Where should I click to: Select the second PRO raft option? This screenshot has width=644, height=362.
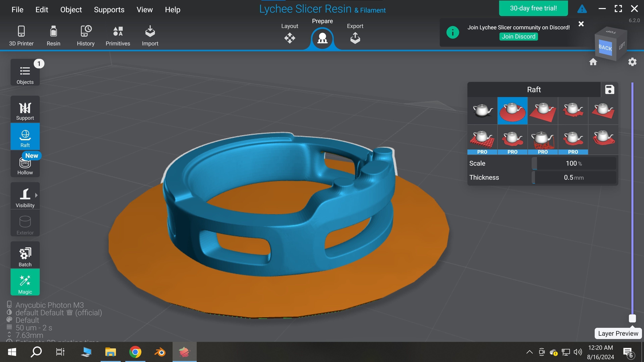513,140
